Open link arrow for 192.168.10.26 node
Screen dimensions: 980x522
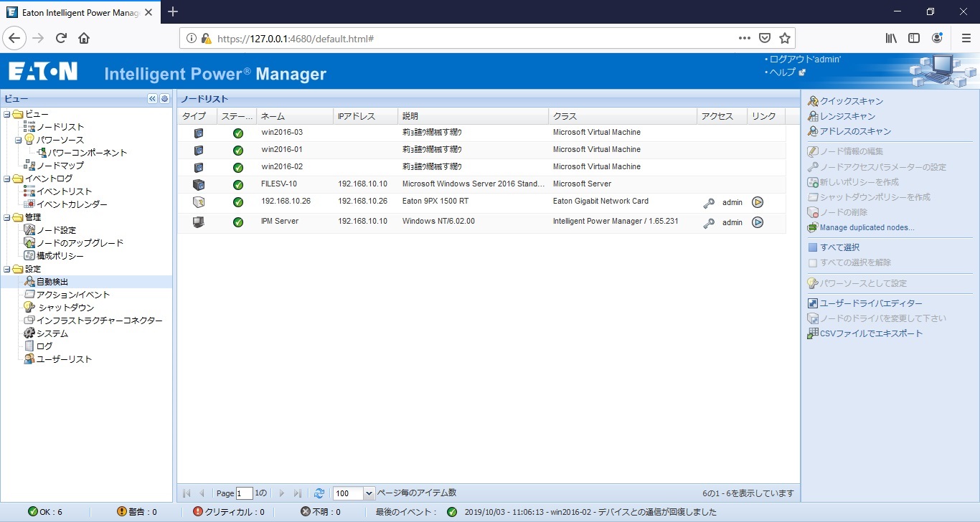(x=757, y=202)
